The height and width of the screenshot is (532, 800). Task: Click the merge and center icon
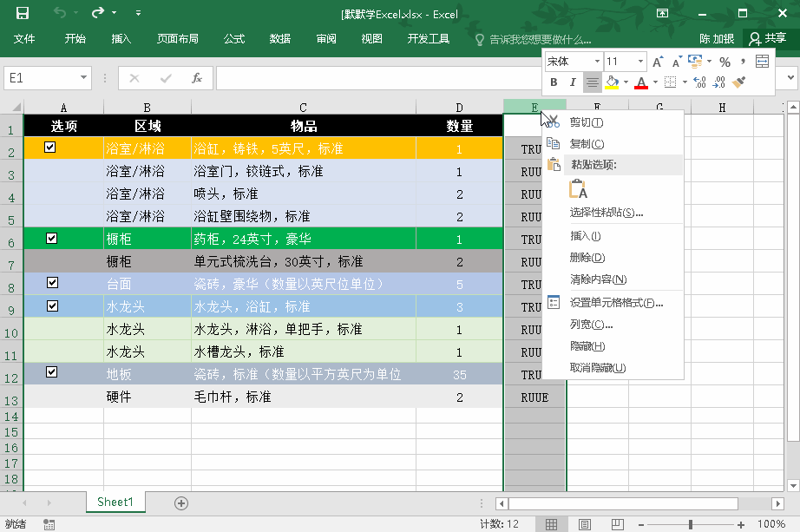click(762, 62)
